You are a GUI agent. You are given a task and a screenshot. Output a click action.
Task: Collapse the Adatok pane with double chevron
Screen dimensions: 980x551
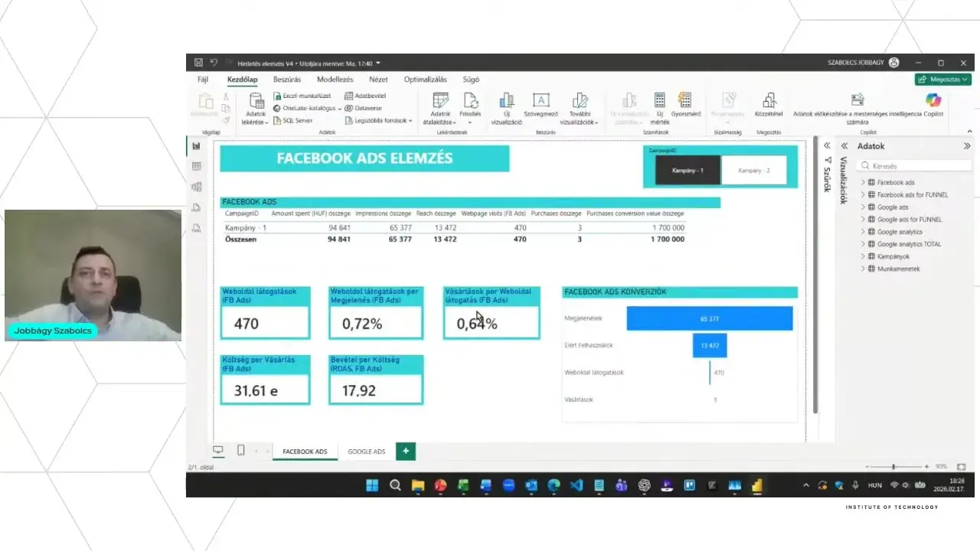point(967,145)
